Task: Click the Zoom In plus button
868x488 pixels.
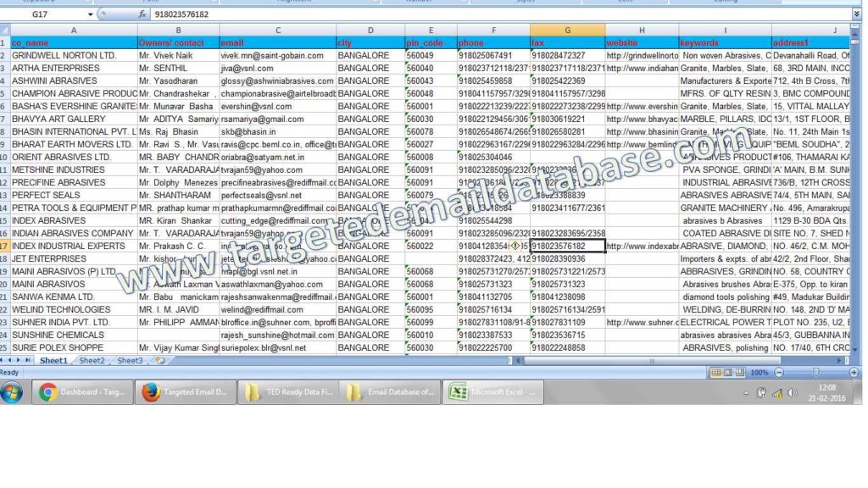Action: (x=854, y=373)
